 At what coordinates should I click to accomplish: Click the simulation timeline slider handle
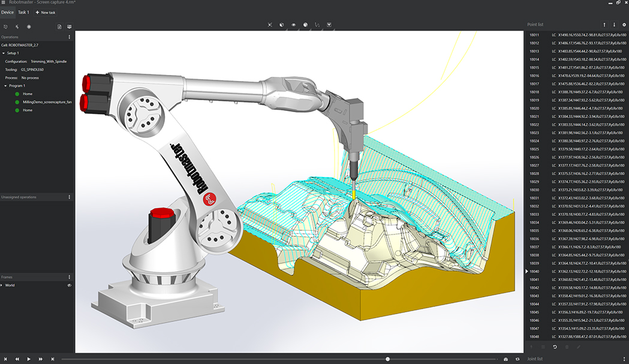[x=387, y=359]
